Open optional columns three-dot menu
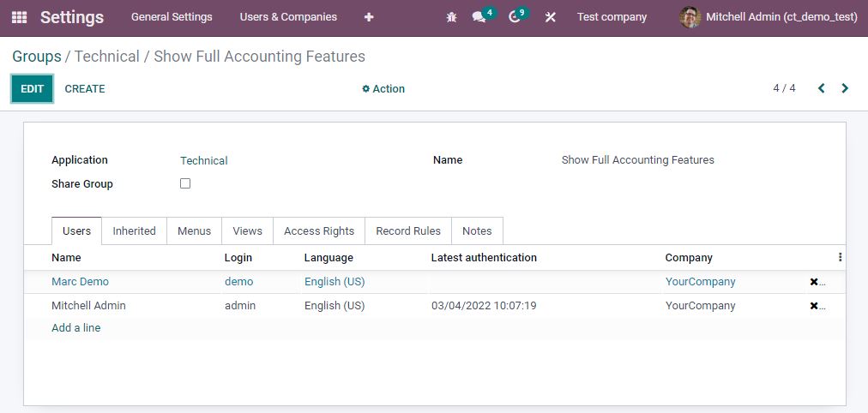868x413 pixels. coord(841,257)
